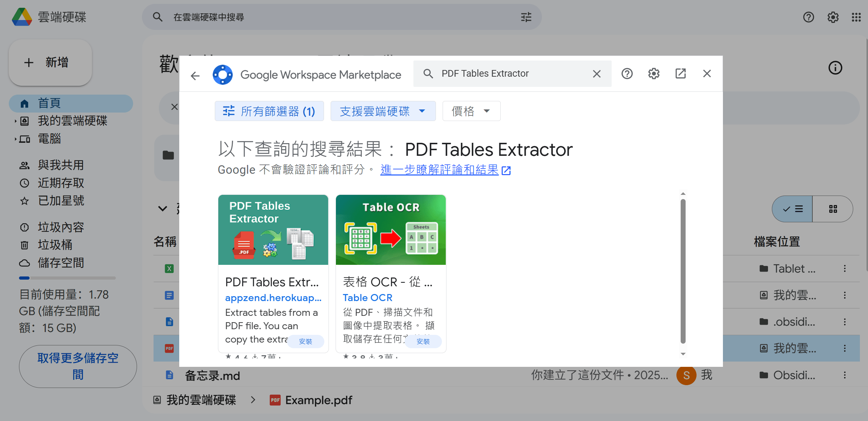868x421 pixels.
Task: Click 檔案位置 column header
Action: coord(777,242)
